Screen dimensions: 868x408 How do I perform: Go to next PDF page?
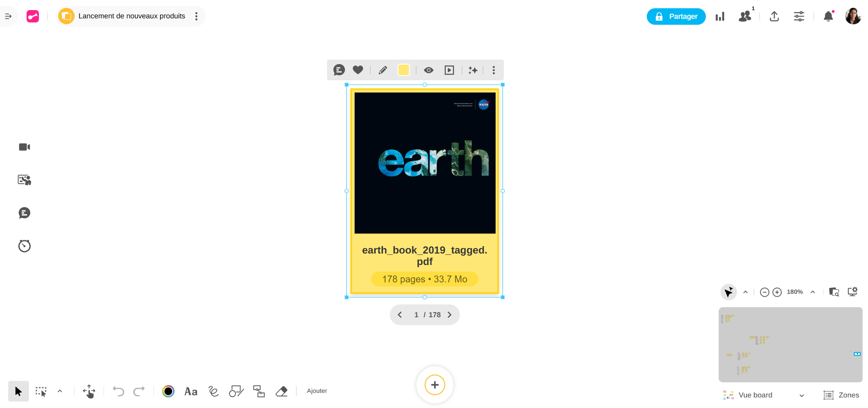[x=449, y=315]
